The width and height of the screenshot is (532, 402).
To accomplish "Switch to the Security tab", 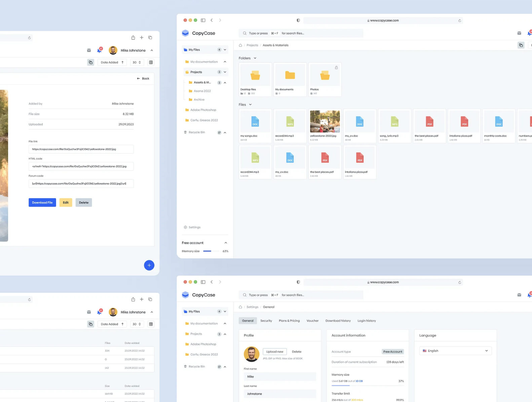I will pos(266,321).
